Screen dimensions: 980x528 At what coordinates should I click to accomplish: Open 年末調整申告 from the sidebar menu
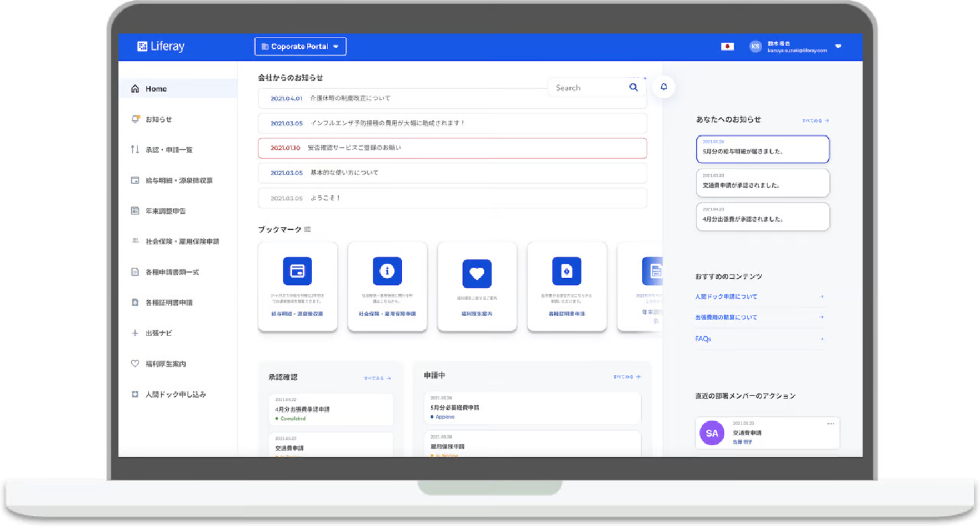134,210
